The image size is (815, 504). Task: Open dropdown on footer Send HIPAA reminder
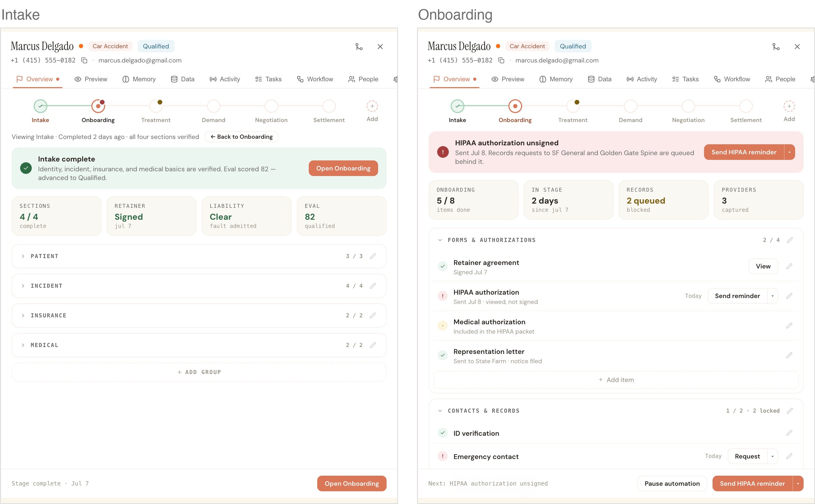click(x=798, y=483)
